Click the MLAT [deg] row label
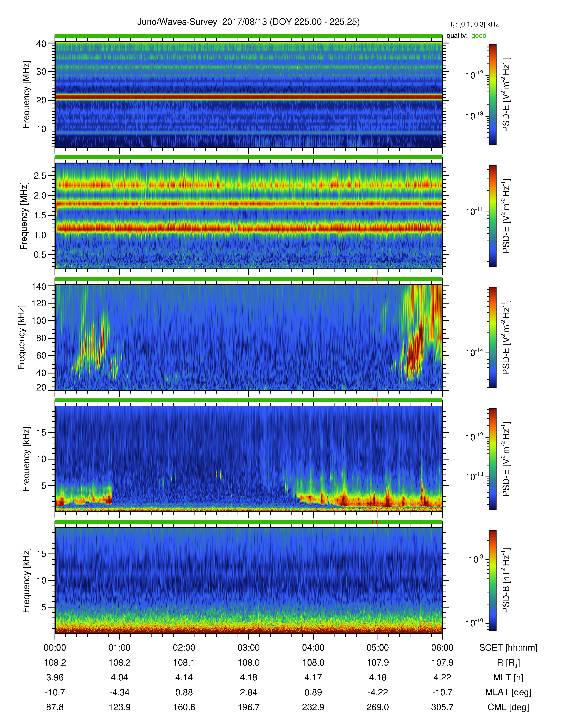563x728 pixels. click(508, 692)
